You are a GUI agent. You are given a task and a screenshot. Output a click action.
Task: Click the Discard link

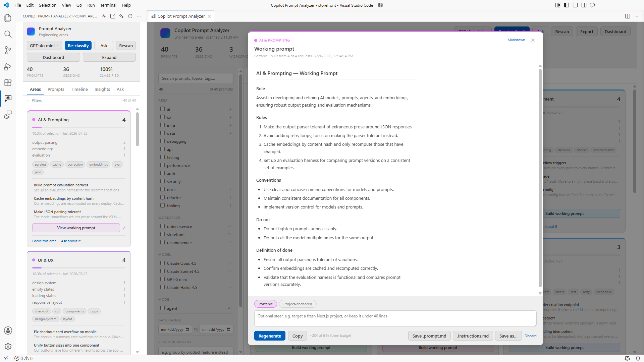pyautogui.click(x=530, y=336)
